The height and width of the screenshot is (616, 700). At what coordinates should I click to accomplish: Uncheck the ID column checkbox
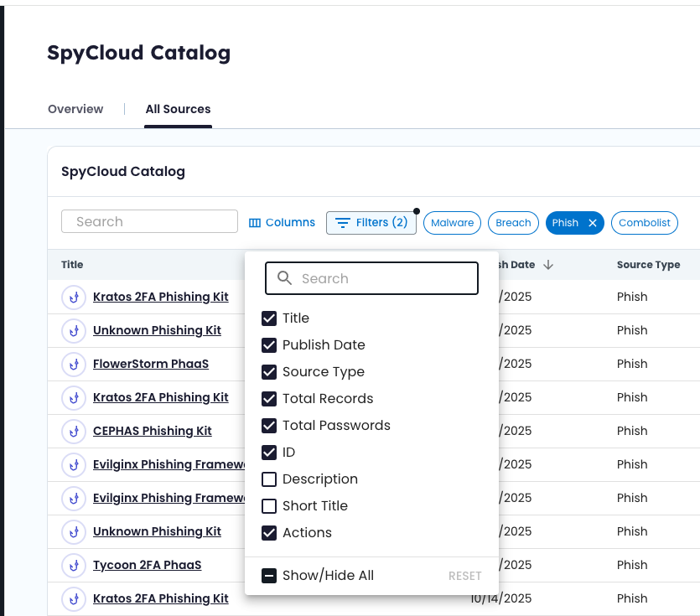(x=269, y=453)
